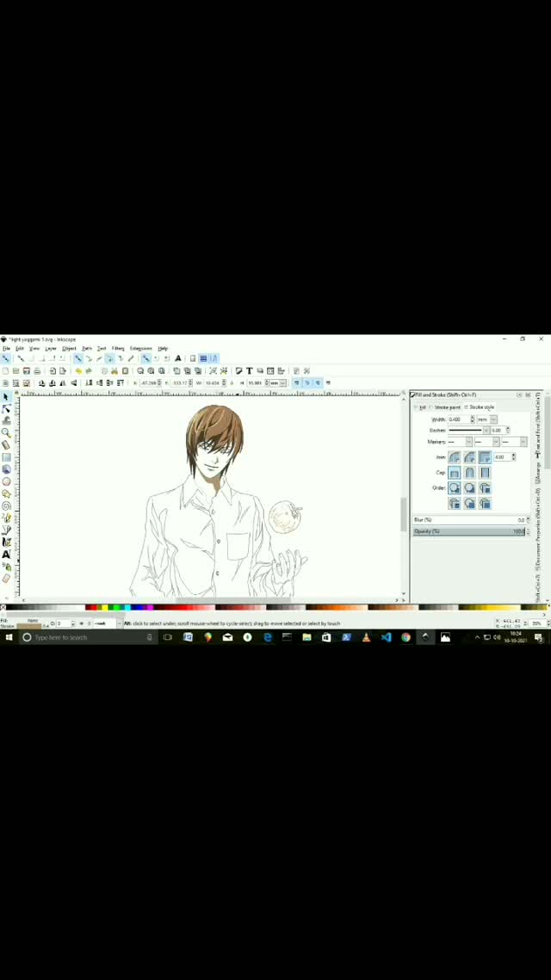551x980 pixels.
Task: Click the New document icon
Action: click(6, 370)
